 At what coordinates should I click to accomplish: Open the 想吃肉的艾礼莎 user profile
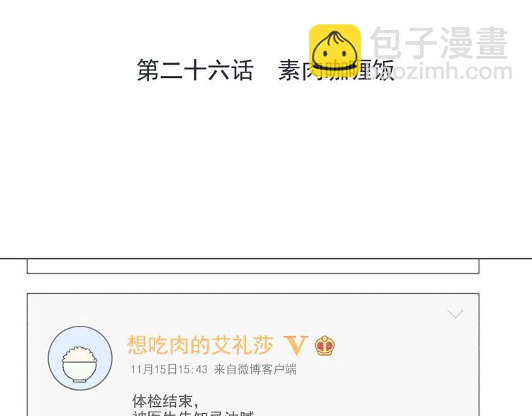[200, 345]
